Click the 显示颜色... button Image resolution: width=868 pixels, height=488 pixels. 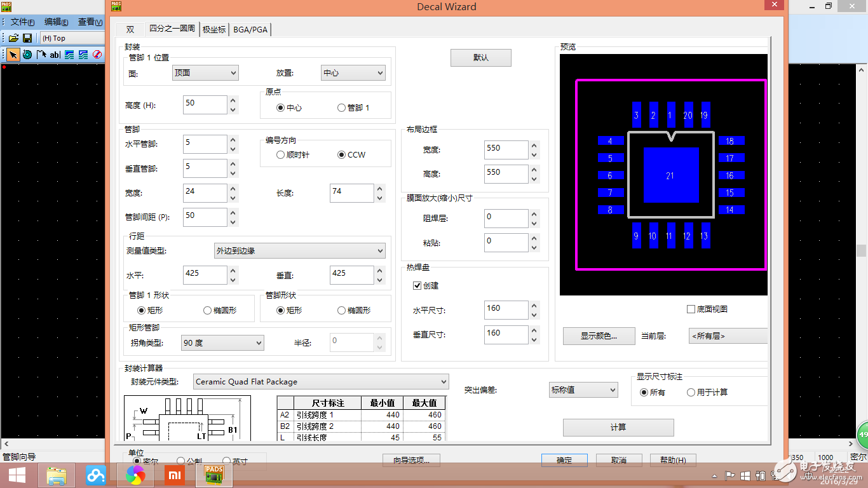pyautogui.click(x=599, y=336)
